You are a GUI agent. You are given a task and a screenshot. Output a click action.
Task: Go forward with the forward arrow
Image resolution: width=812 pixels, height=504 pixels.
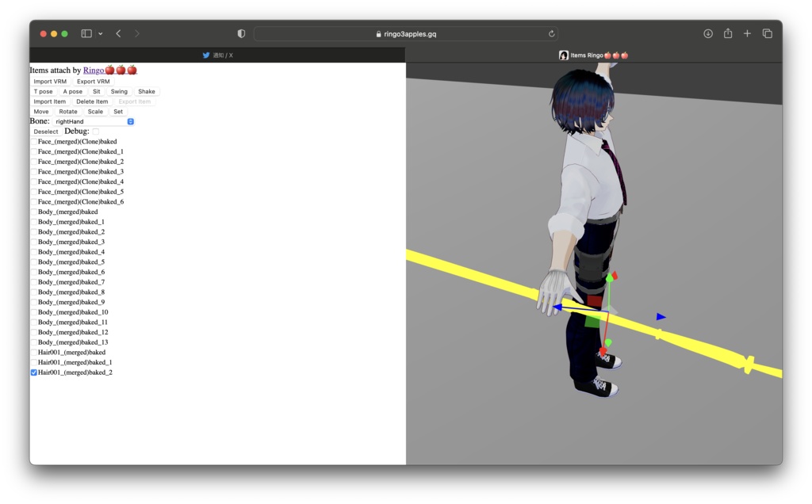[x=136, y=33]
